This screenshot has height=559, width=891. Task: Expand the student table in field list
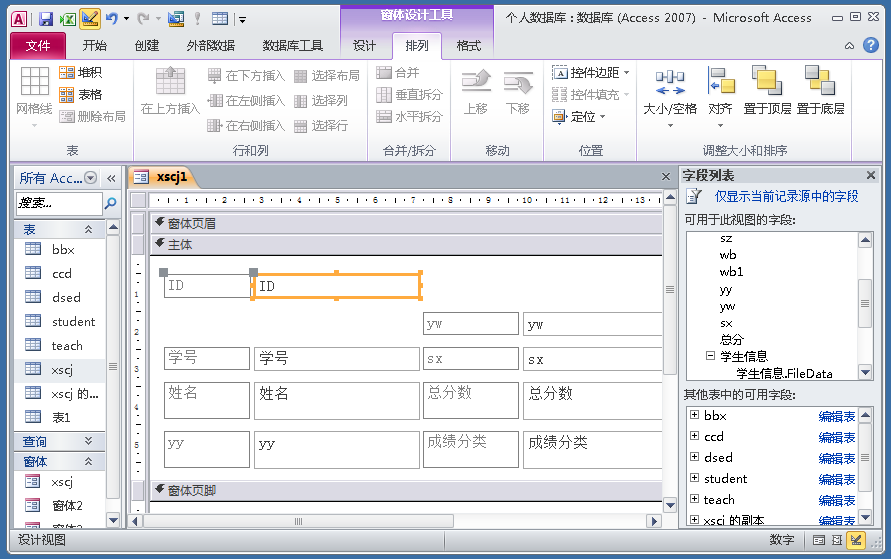(x=694, y=478)
